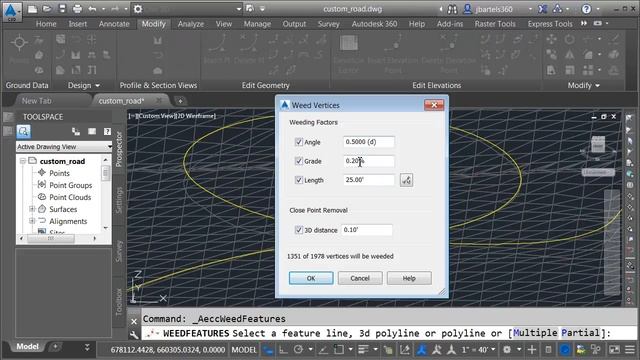
Task: Open the Civil 3D application menu
Action: pos(12,11)
